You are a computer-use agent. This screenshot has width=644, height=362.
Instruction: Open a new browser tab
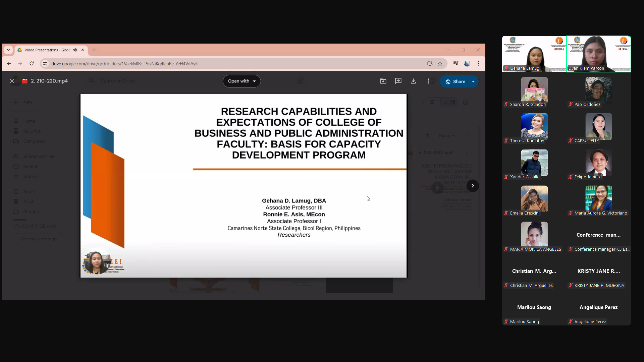point(94,50)
